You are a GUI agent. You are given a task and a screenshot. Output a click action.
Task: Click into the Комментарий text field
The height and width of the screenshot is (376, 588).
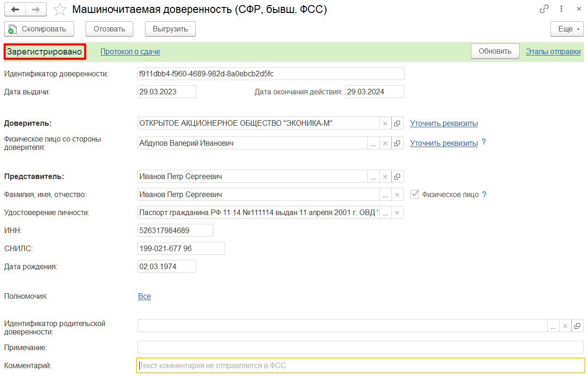pos(360,366)
